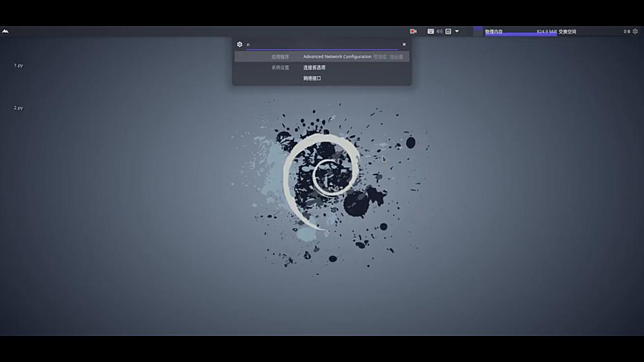Image resolution: width=644 pixels, height=362 pixels.
Task: Close the application search dialog
Action: point(404,44)
